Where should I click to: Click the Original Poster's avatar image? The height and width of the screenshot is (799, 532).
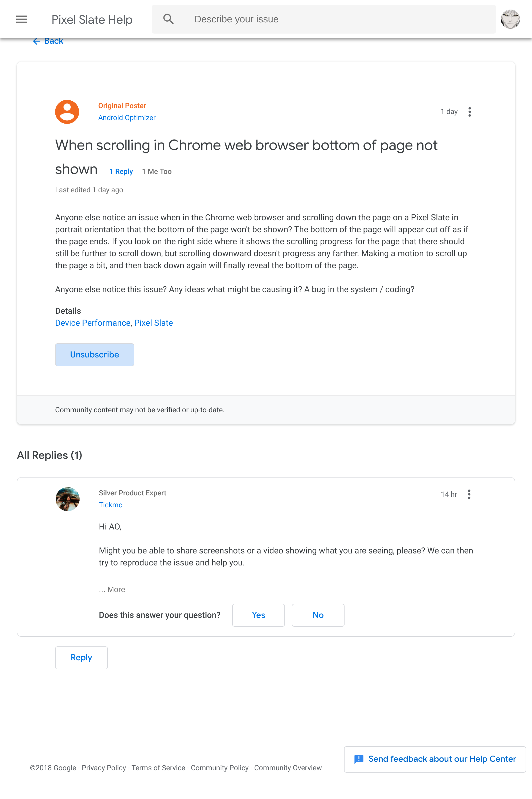tap(67, 112)
